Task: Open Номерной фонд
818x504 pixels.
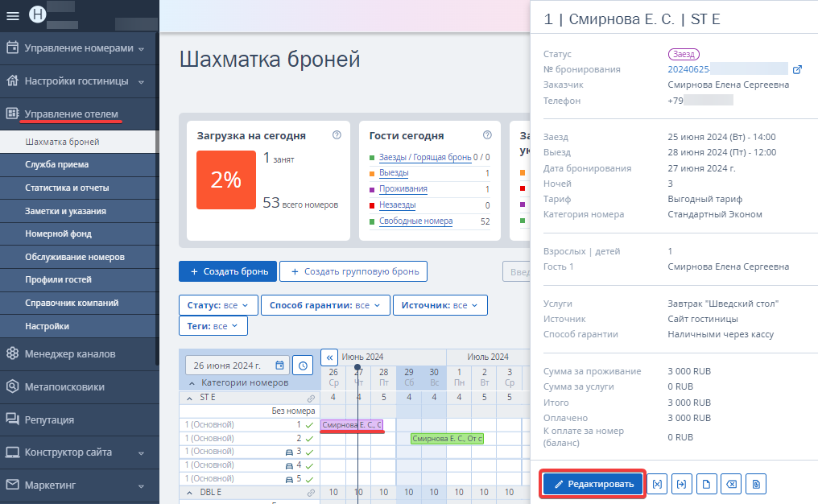Action: 78,233
